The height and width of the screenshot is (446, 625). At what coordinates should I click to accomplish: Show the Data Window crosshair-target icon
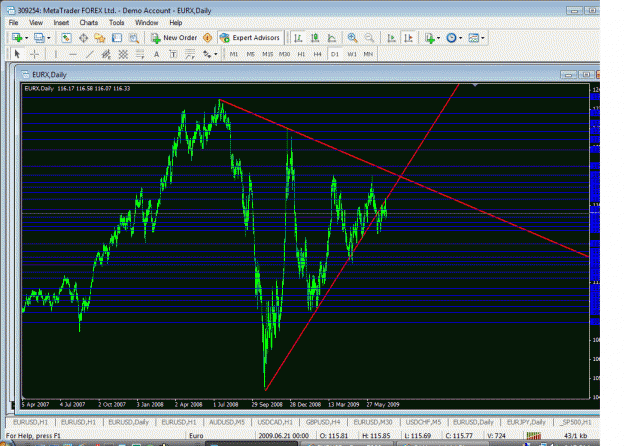pos(83,38)
